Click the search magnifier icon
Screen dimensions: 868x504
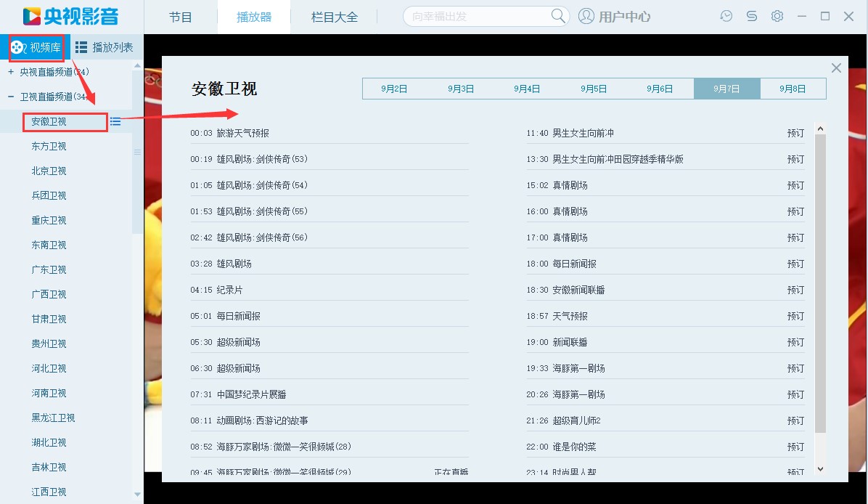coord(557,15)
